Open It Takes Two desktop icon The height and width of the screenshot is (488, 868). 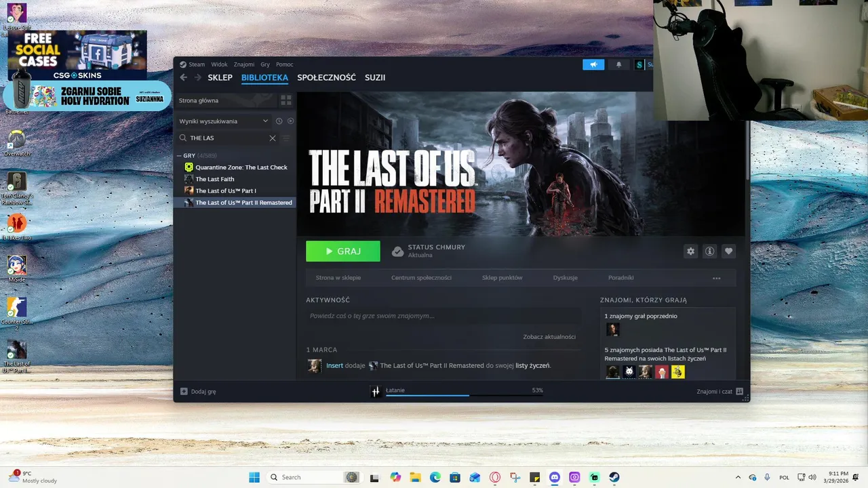(x=16, y=227)
